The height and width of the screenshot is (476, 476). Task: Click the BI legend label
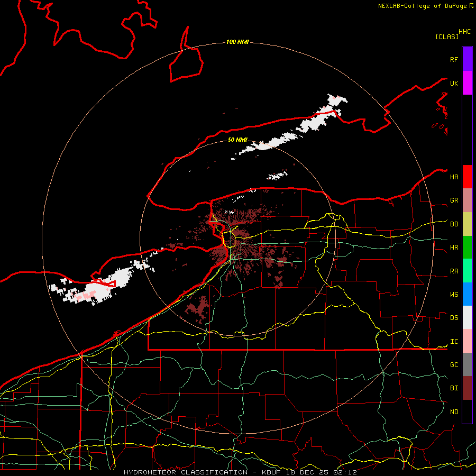454,388
